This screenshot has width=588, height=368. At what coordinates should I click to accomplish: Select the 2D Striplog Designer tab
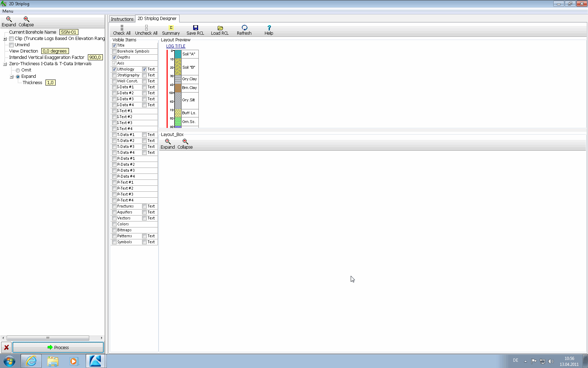tap(157, 18)
